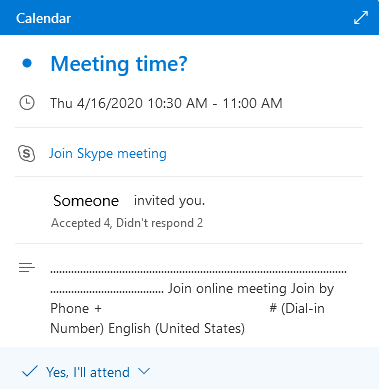This screenshot has height=389, width=379.
Task: Click the Skype logo icon
Action: click(x=26, y=154)
